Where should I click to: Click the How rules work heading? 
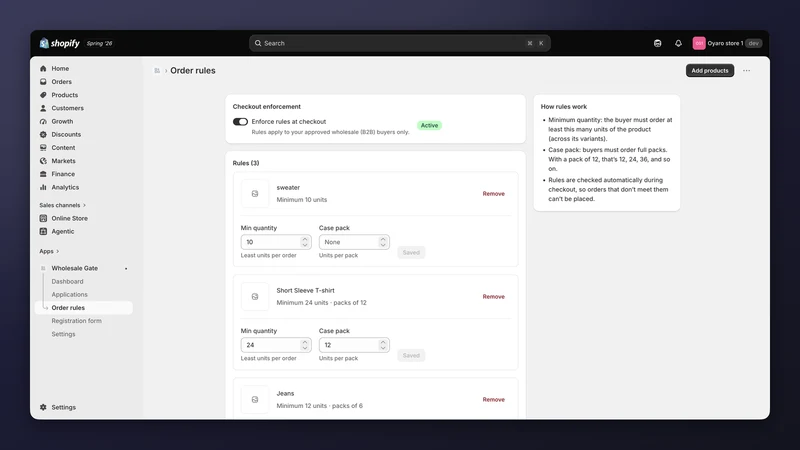click(564, 107)
